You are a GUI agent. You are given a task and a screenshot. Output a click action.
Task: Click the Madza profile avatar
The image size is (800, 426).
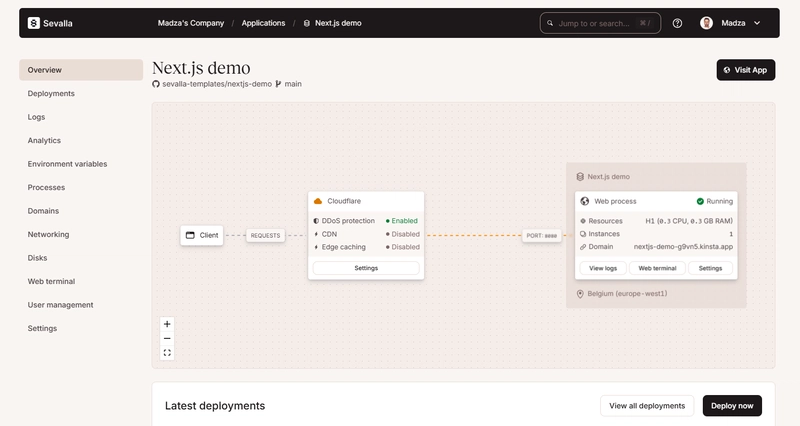pyautogui.click(x=706, y=23)
